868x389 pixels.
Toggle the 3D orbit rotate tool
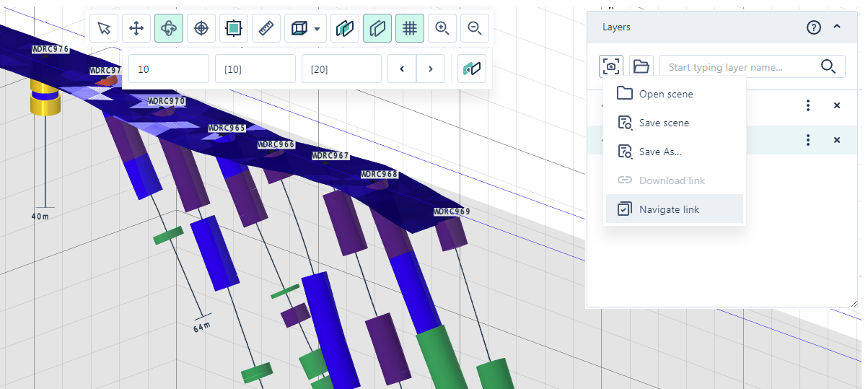tap(168, 28)
